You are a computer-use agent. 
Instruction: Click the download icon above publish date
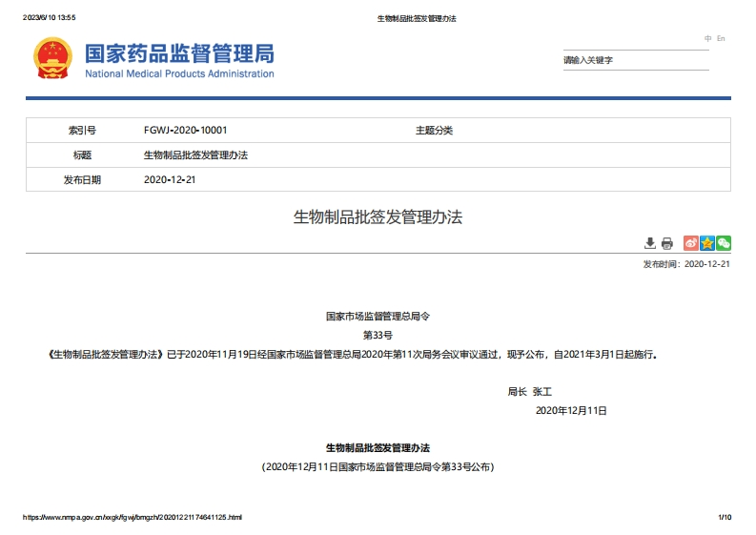coord(650,243)
